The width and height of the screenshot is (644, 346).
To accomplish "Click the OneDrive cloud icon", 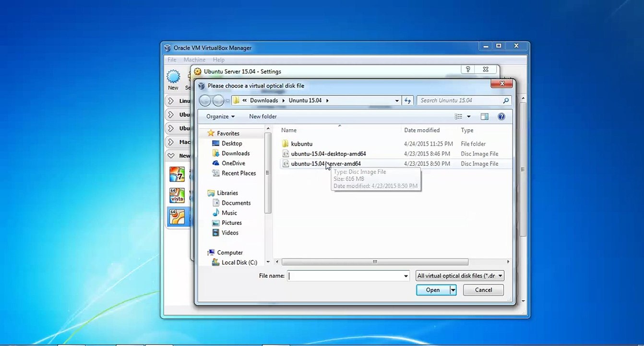I will pyautogui.click(x=215, y=163).
